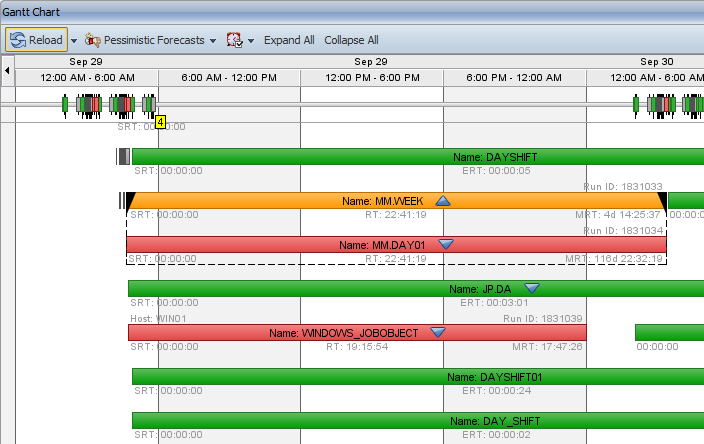Viewport: 704px width, 444px height.
Task: Click the clock calendar settings icon
Action: pyautogui.click(x=235, y=40)
